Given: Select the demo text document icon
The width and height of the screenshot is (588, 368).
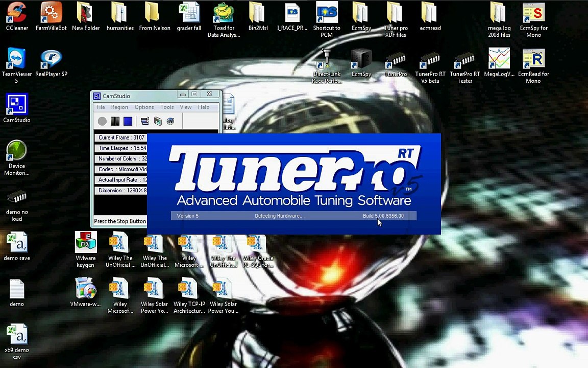Looking at the screenshot, I should pos(16,293).
